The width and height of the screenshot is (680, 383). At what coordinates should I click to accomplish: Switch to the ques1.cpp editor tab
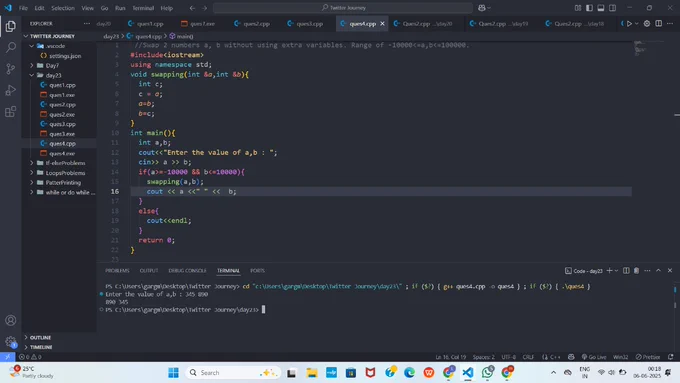pyautogui.click(x=146, y=23)
